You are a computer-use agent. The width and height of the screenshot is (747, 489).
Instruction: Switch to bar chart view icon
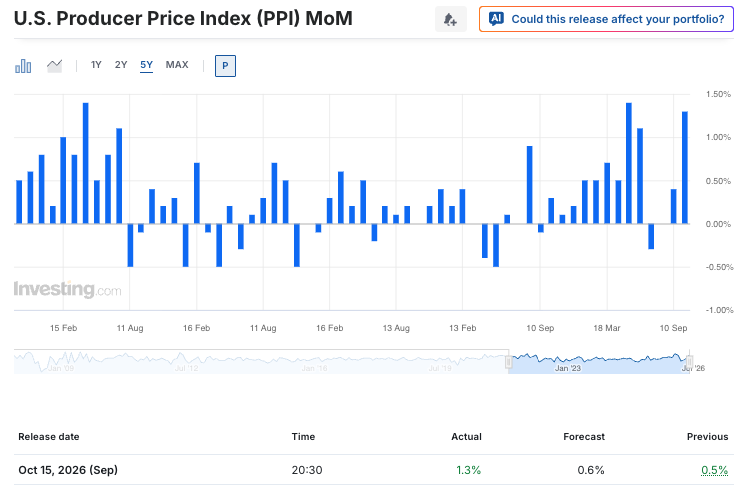coord(23,66)
